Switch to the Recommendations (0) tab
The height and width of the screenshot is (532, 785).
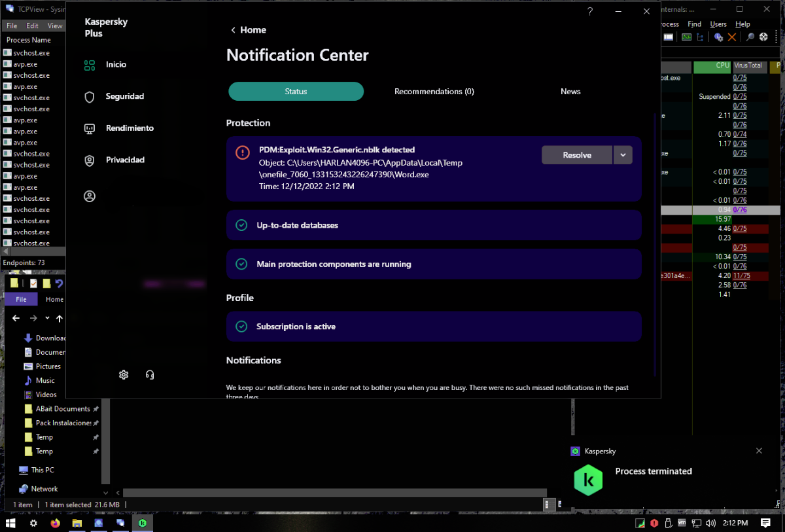[434, 92]
